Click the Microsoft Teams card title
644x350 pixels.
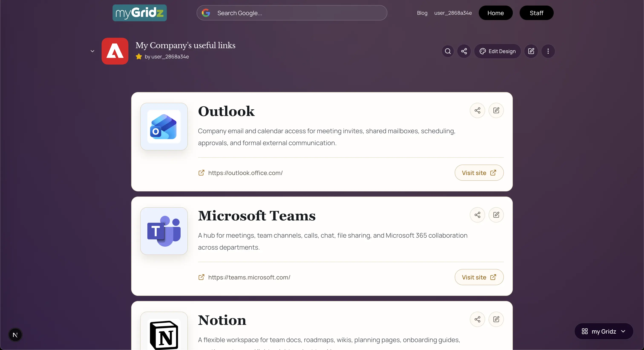click(257, 216)
